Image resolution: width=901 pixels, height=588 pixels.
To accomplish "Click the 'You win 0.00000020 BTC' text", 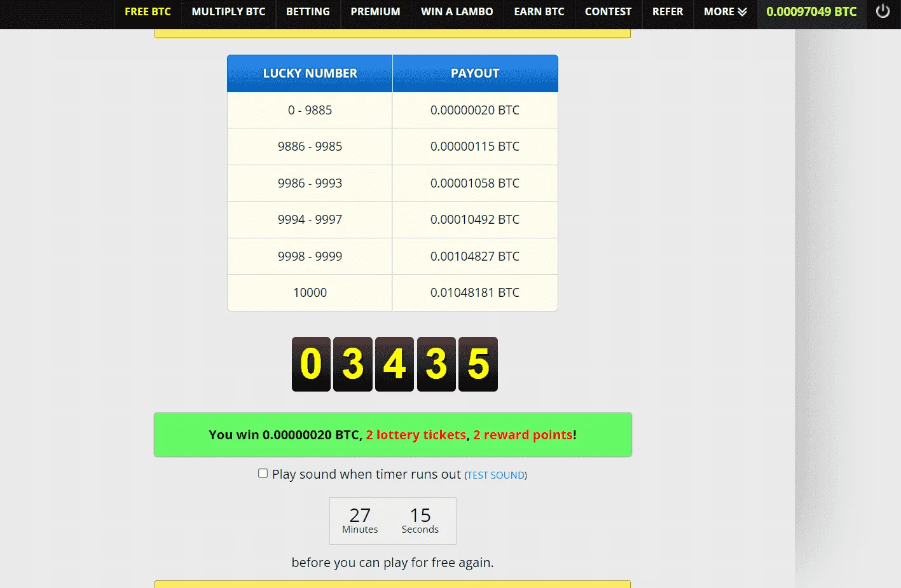I will [284, 435].
